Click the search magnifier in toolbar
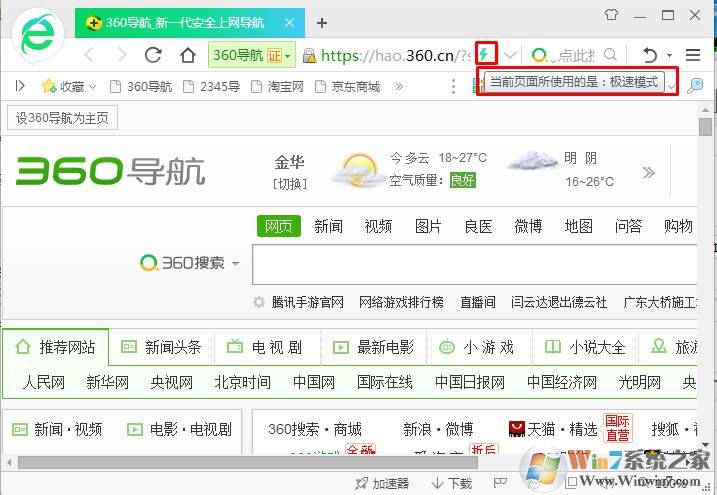 tap(610, 55)
